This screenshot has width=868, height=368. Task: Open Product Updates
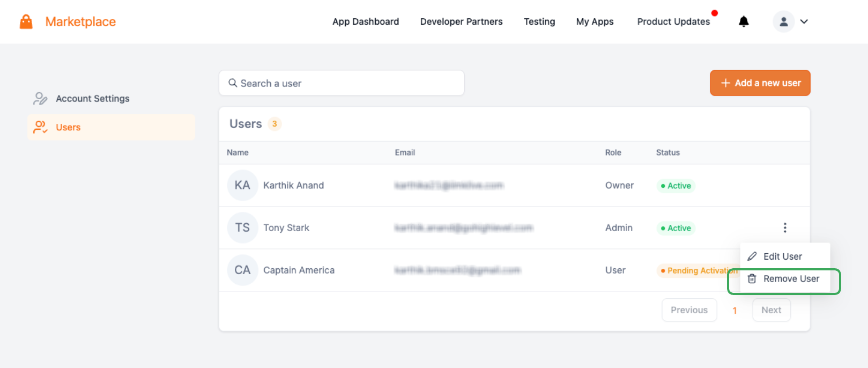coord(673,21)
